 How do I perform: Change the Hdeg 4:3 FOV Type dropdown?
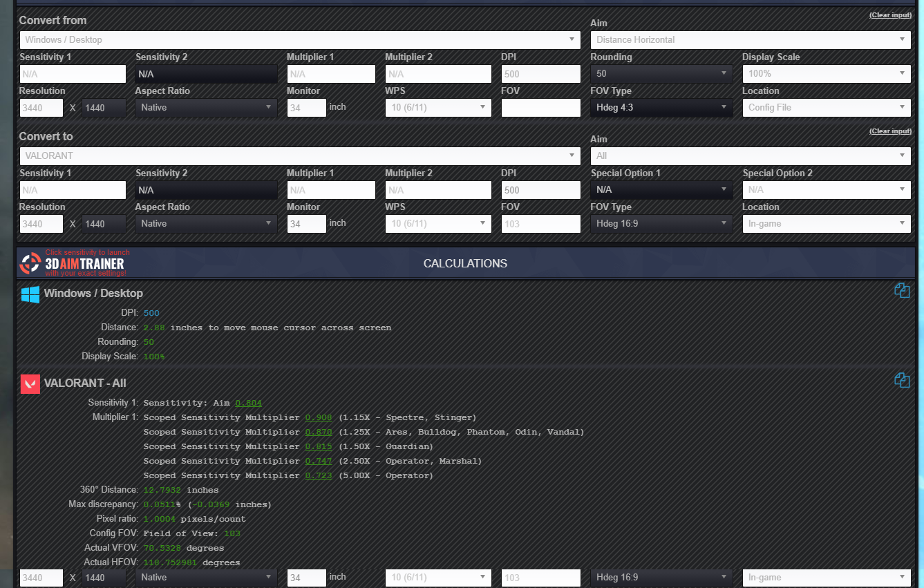point(661,108)
